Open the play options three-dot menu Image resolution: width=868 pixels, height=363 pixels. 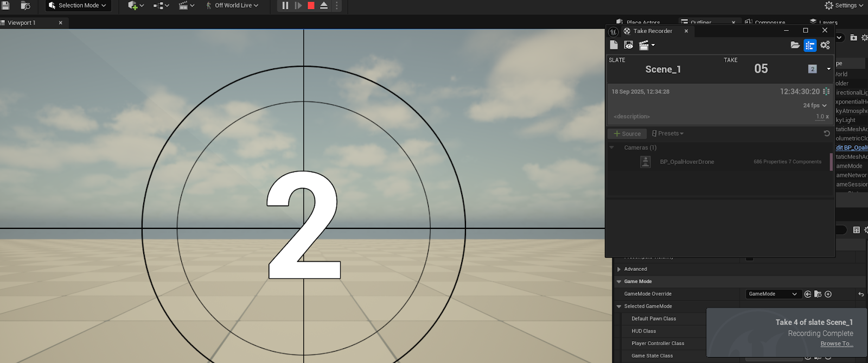pyautogui.click(x=336, y=5)
